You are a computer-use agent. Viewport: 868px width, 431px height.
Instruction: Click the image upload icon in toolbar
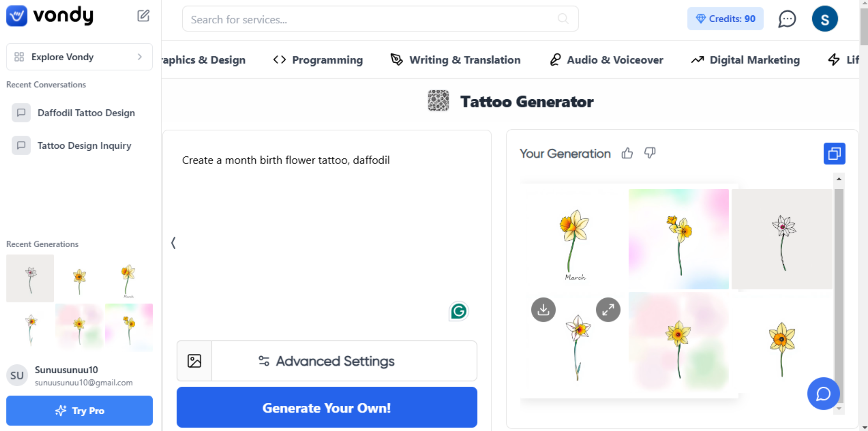(x=194, y=361)
